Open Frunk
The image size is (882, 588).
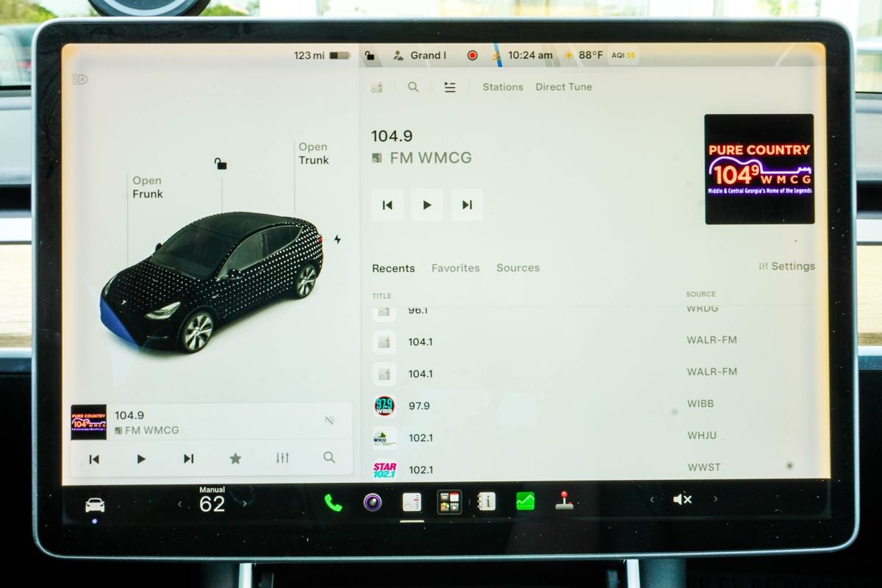coord(147,187)
